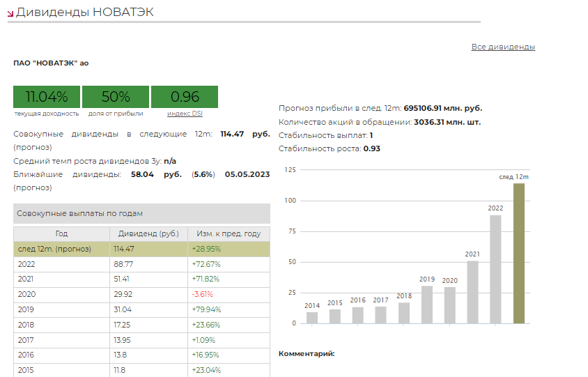
Task: Click the 2021 bar in the chart
Action: tap(472, 292)
